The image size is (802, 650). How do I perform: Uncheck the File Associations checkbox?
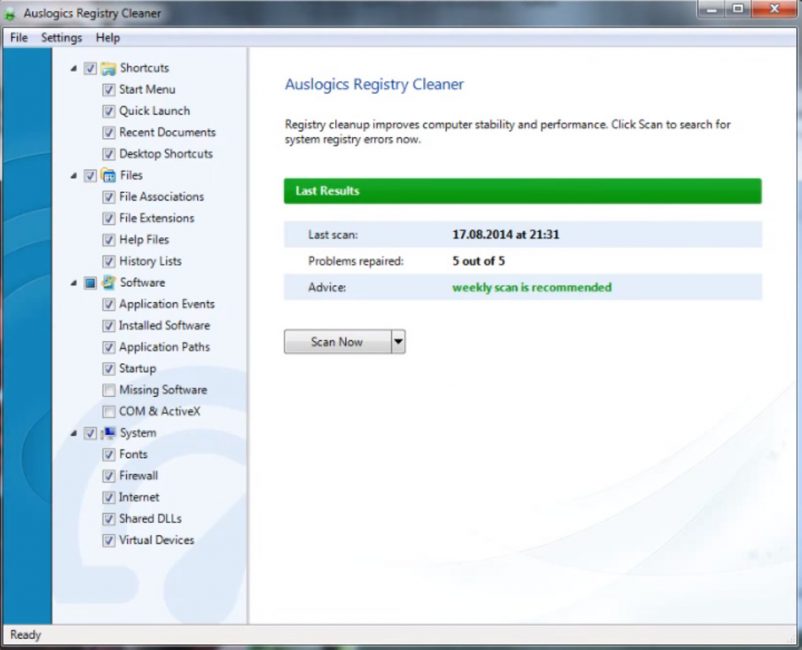108,197
